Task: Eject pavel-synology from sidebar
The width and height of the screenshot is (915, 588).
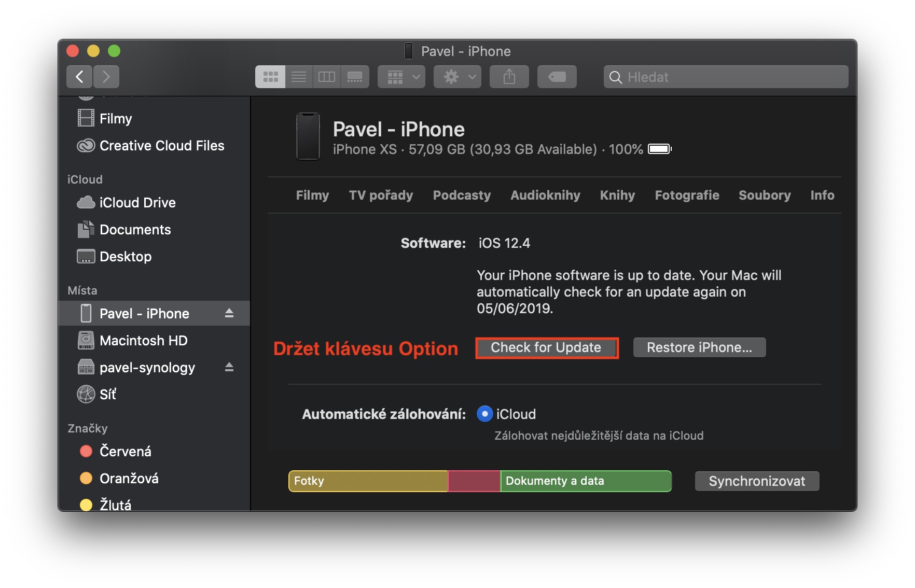Action: [229, 367]
